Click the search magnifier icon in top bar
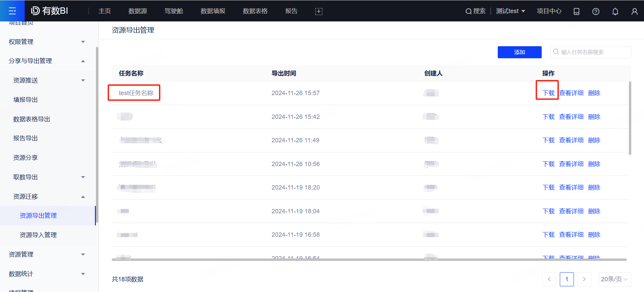644x292 pixels. point(468,11)
